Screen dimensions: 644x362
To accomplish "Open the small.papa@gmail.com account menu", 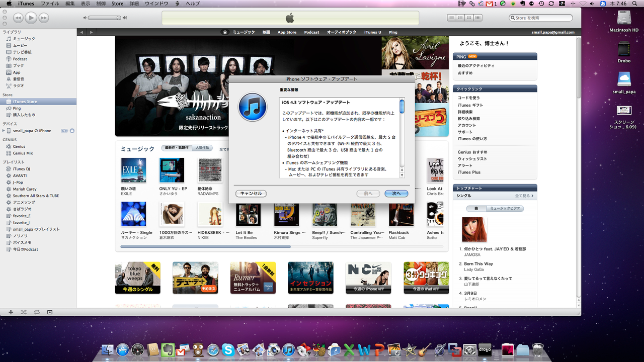I will tap(553, 32).
